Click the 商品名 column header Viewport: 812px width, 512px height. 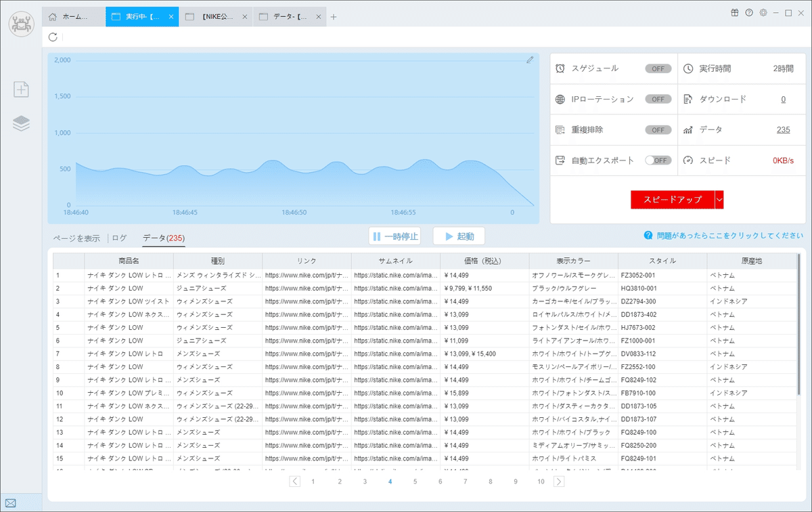click(129, 261)
